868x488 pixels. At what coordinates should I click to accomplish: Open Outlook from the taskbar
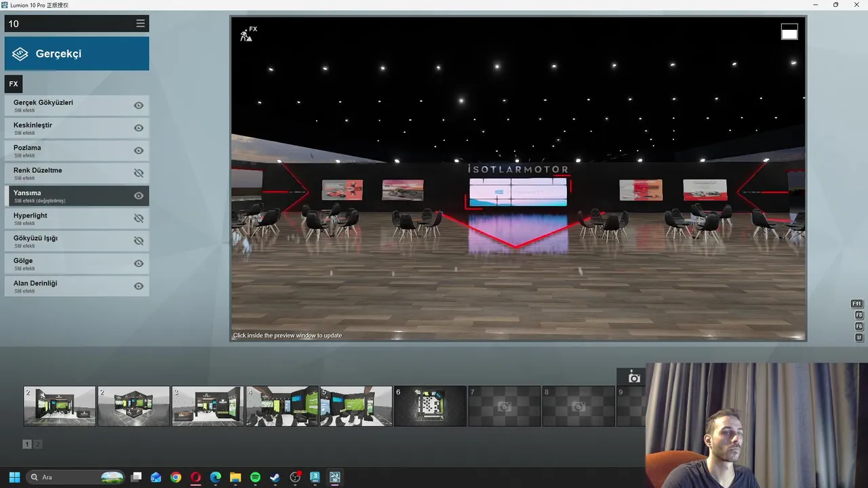[156, 477]
